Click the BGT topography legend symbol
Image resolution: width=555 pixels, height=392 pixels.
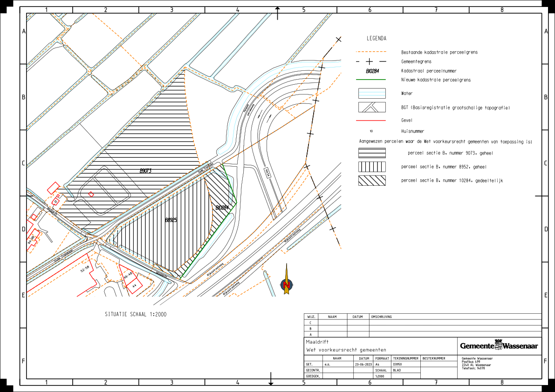pos(371,107)
